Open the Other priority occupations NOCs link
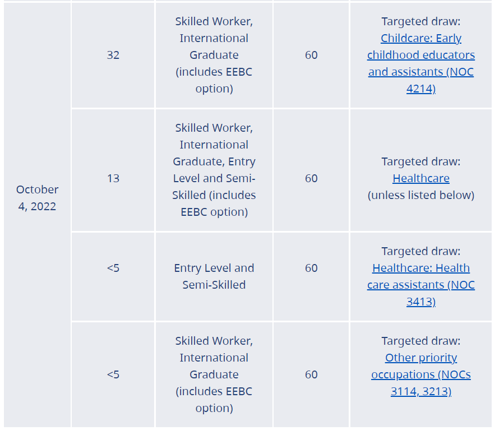The width and height of the screenshot is (504, 435). pyautogui.click(x=421, y=374)
